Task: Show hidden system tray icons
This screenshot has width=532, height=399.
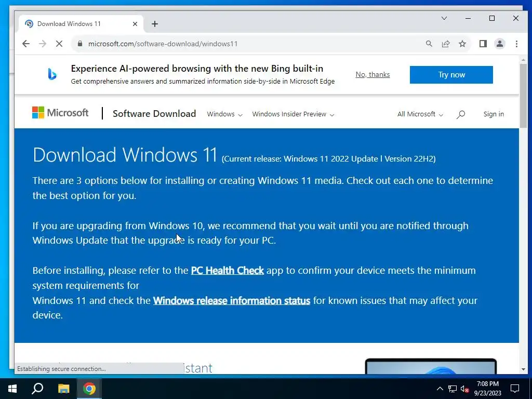Action: (x=440, y=389)
